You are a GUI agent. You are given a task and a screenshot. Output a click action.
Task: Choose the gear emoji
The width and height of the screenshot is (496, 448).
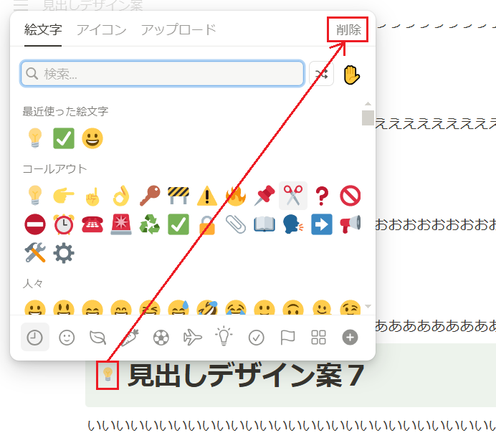[x=64, y=253]
